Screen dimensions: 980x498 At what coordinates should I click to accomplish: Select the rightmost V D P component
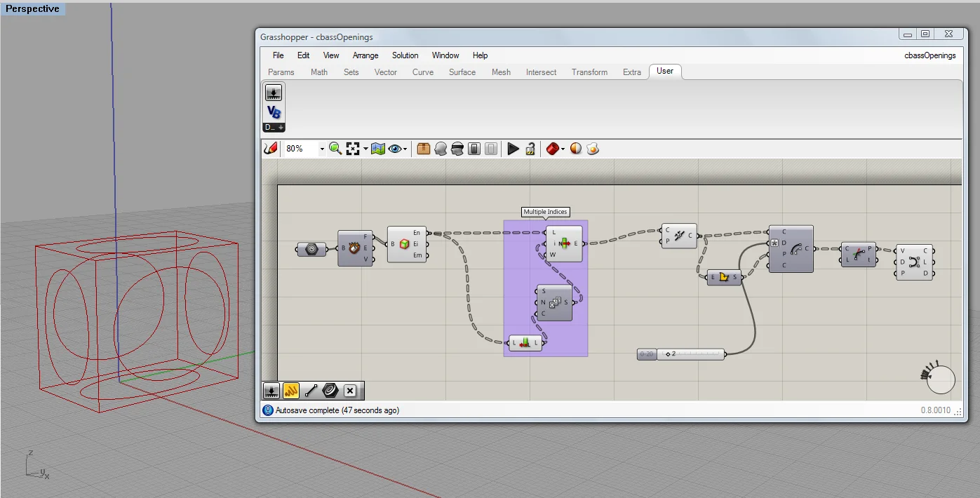coord(914,262)
